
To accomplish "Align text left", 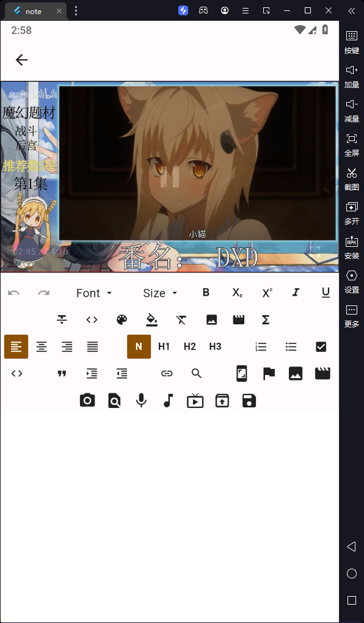I will tap(16, 346).
